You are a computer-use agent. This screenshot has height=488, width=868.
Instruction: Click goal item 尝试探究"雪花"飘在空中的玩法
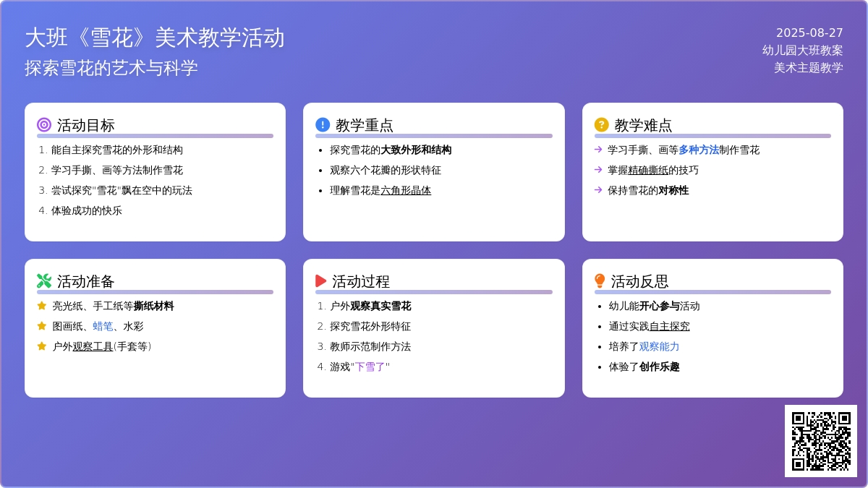pos(122,190)
